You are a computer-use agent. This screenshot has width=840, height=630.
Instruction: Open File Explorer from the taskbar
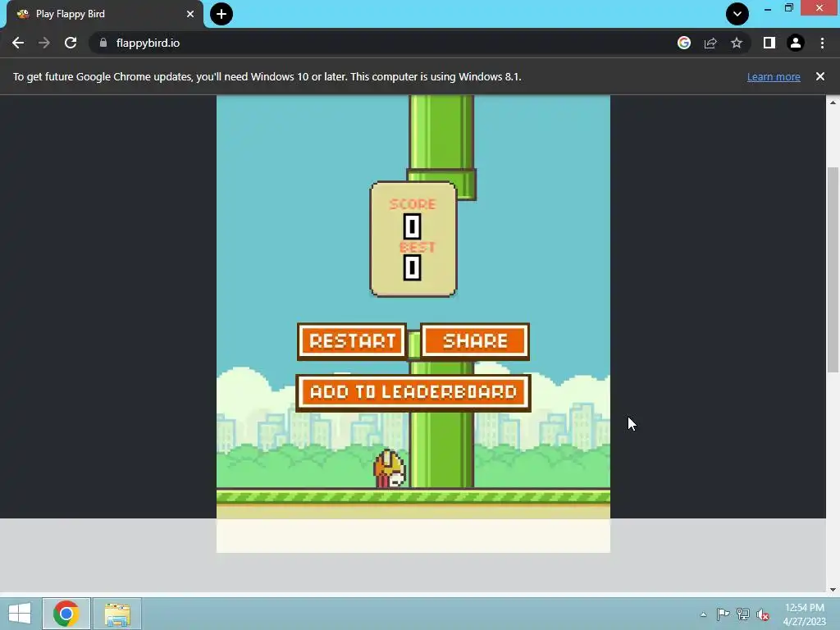pos(117,614)
